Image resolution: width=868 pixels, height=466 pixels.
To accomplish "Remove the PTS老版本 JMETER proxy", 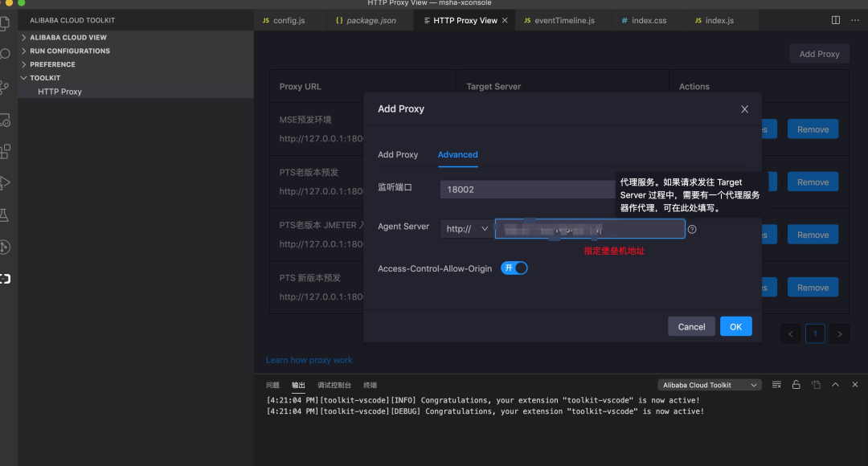I will point(813,235).
